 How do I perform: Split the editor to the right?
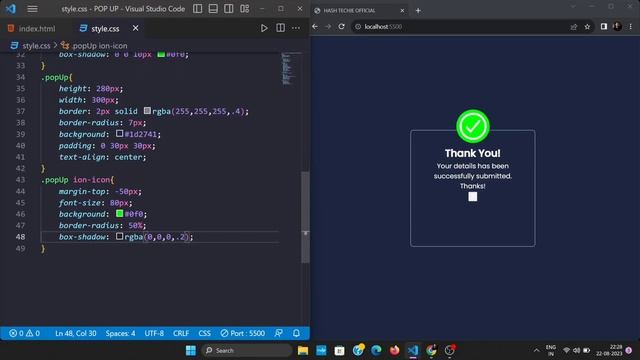click(280, 28)
